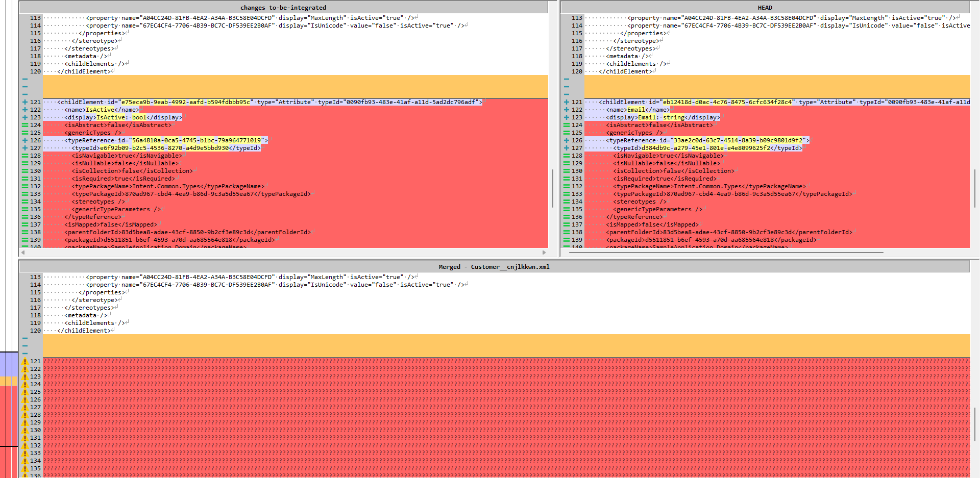Click the conflict warning icon on Merged line 133
Screen dimensions: 980x478
pyautogui.click(x=24, y=453)
